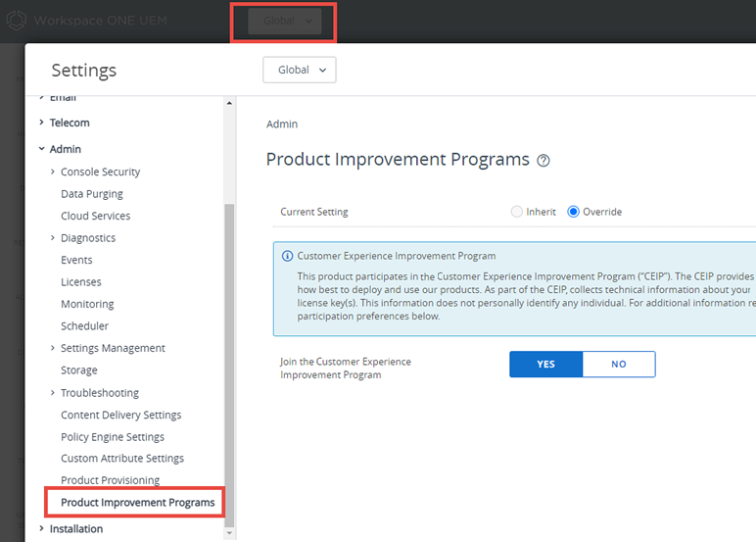Open Data Purging settings
Viewport: 756px width, 542px height.
(x=92, y=194)
